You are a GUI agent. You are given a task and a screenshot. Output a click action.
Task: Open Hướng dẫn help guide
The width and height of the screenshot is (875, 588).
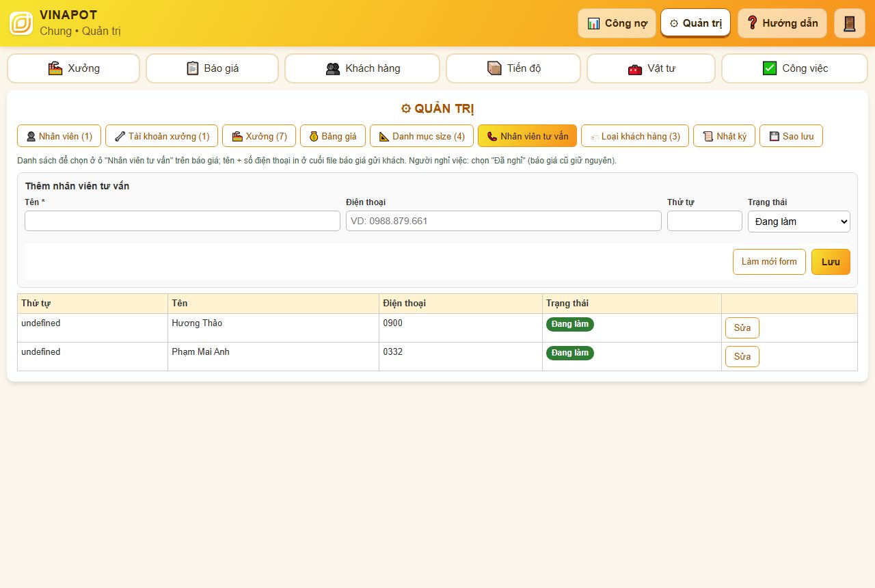click(782, 23)
